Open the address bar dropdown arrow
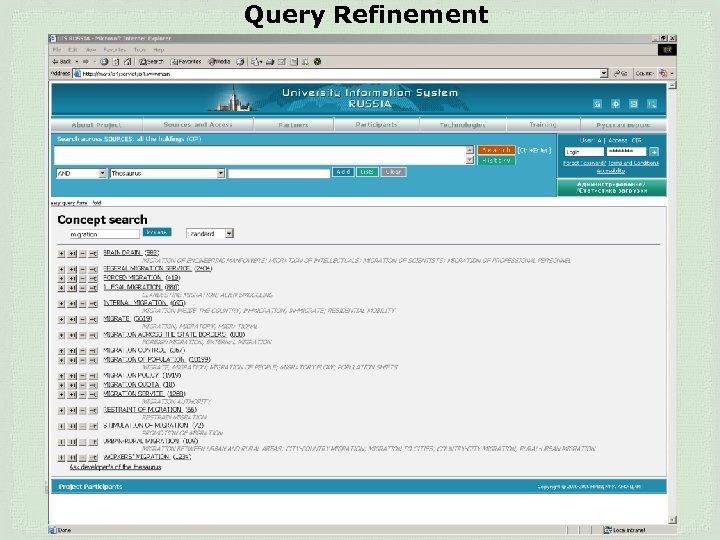Screen dimensions: 720x540 point(604,73)
